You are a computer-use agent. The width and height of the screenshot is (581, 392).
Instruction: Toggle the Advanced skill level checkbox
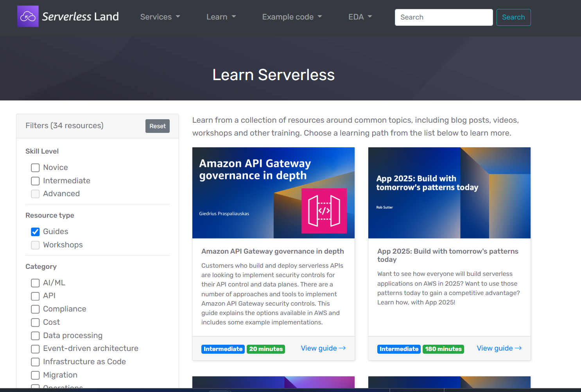pyautogui.click(x=35, y=194)
